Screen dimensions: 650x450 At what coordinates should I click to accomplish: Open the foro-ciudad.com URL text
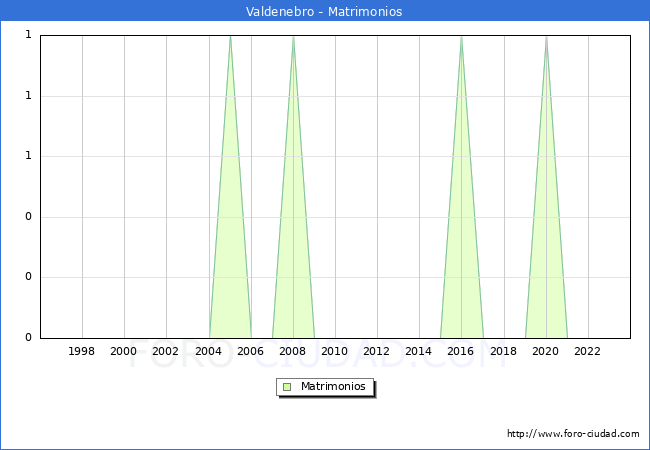coord(573,434)
